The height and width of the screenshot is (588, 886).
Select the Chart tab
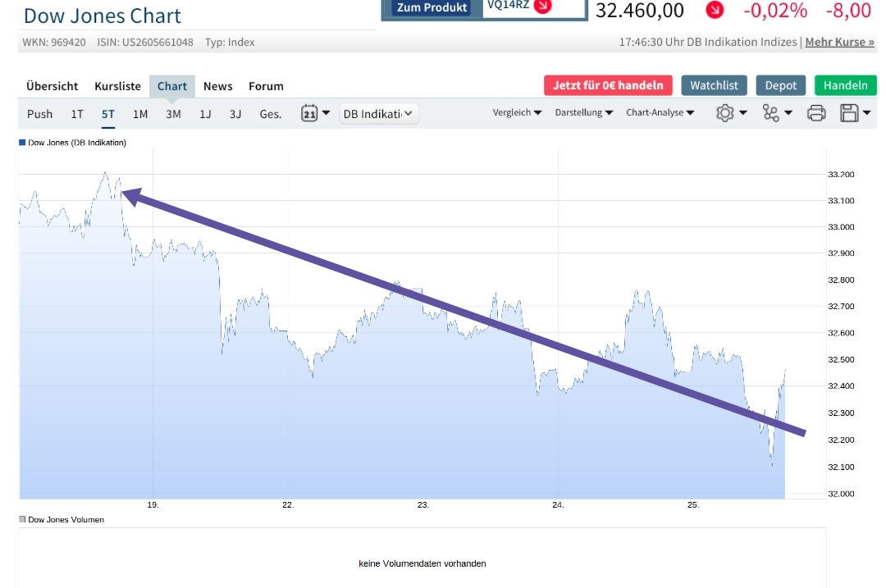point(171,86)
